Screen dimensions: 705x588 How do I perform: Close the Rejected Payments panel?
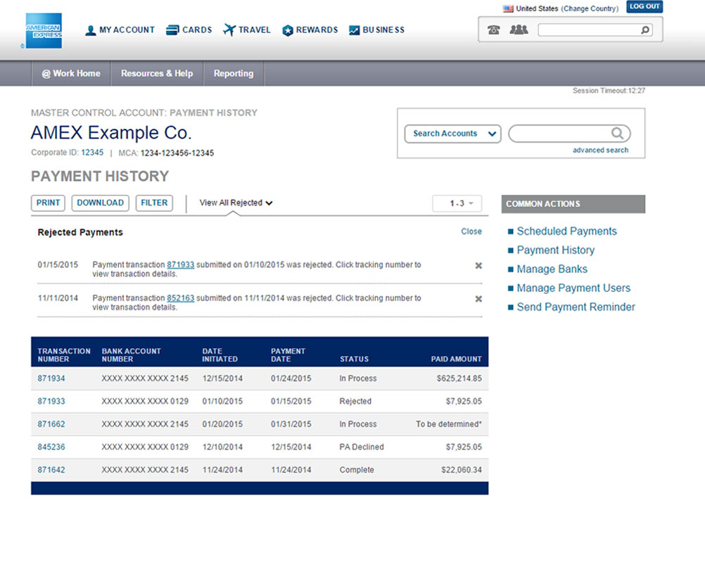(x=471, y=231)
